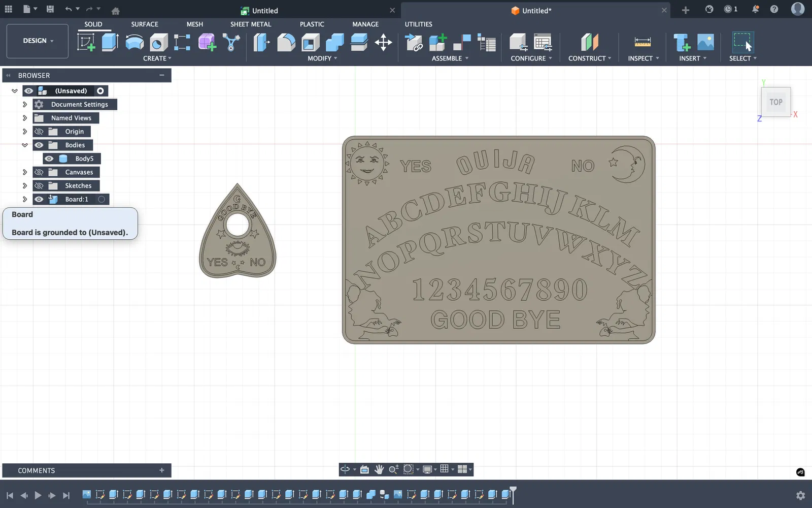Collapse the Bodies folder
The image size is (812, 508).
(25, 145)
